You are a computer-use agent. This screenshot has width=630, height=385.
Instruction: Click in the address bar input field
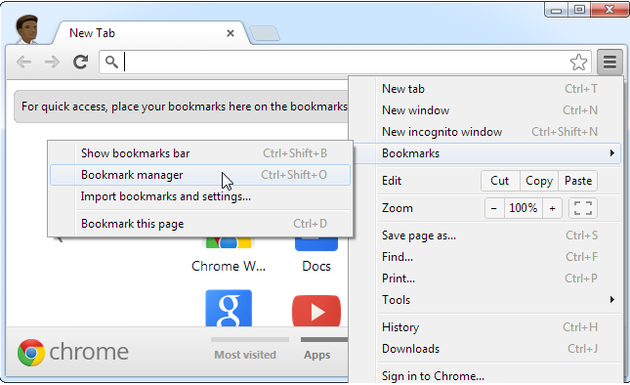[346, 62]
